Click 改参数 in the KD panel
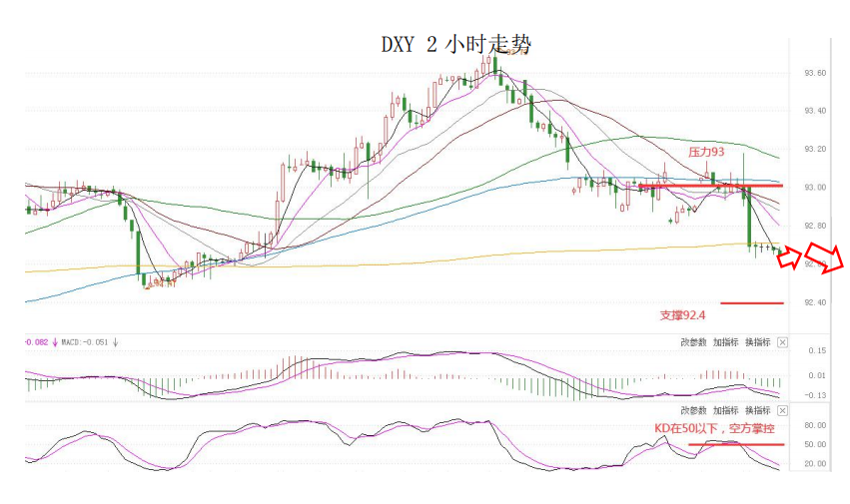 [x=693, y=410]
